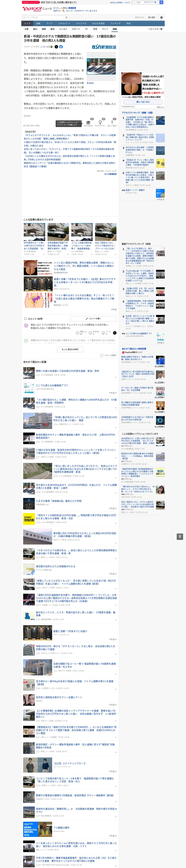Open the article's hotel photo thumbnail
The height and width of the screenshot is (868, 186).
[101, 66]
